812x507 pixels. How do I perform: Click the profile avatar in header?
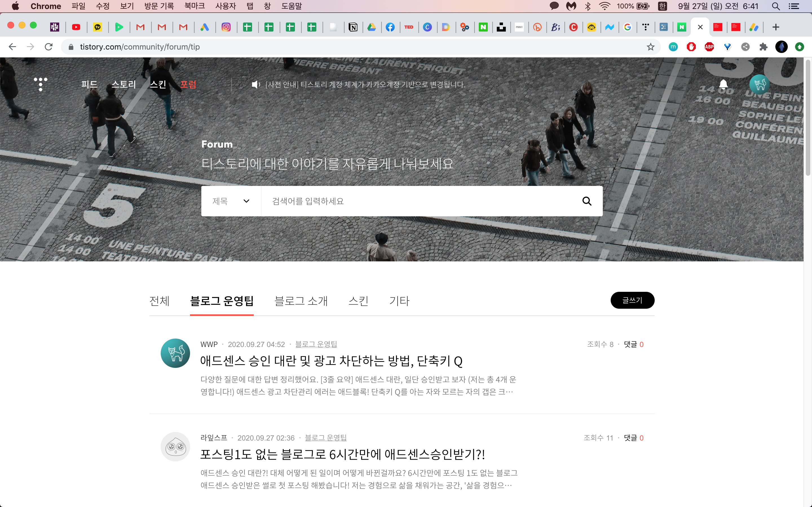pyautogui.click(x=759, y=84)
